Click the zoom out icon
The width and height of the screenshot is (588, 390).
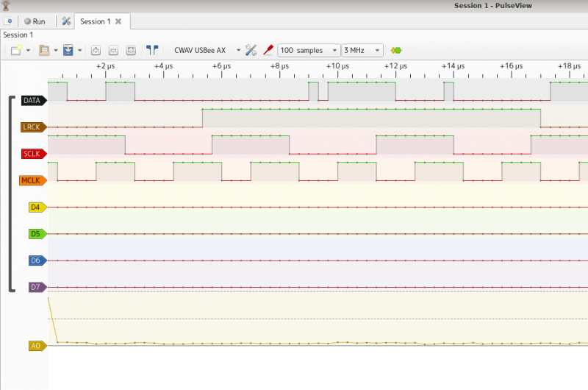[113, 51]
